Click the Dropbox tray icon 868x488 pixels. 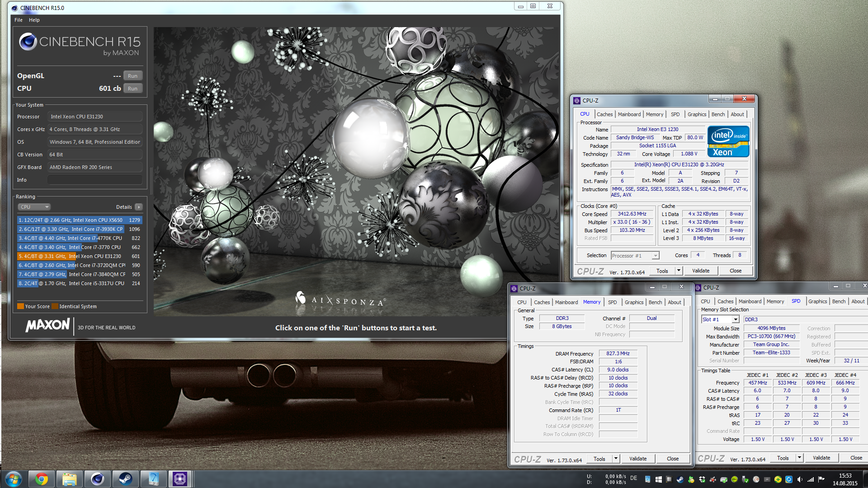702,479
